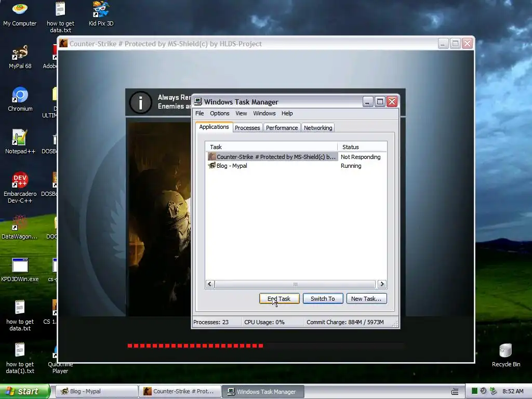Viewport: 532px width, 399px height.
Task: Click Task Manager title bar icon
Action: (198, 101)
